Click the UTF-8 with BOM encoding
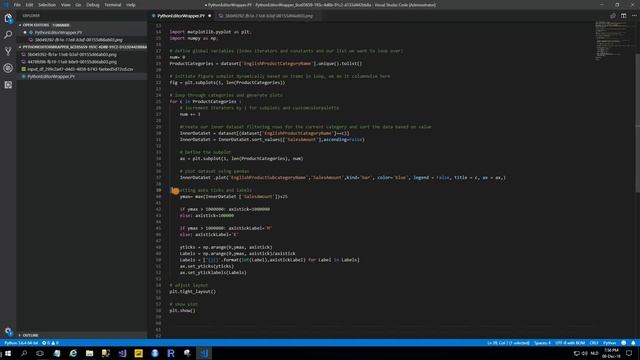 pos(570,343)
